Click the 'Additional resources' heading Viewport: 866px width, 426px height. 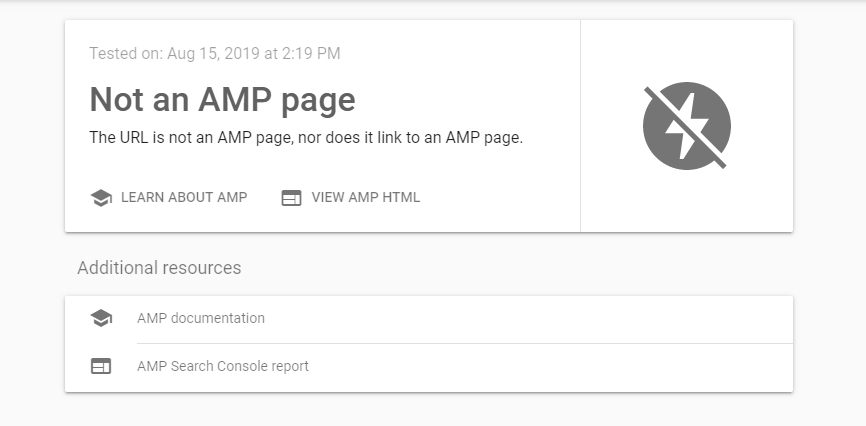(159, 268)
